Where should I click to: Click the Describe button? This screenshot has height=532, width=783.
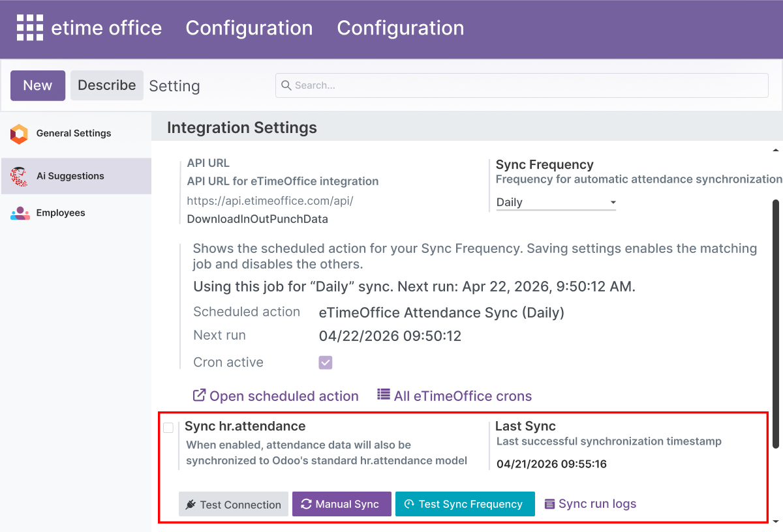coord(107,85)
